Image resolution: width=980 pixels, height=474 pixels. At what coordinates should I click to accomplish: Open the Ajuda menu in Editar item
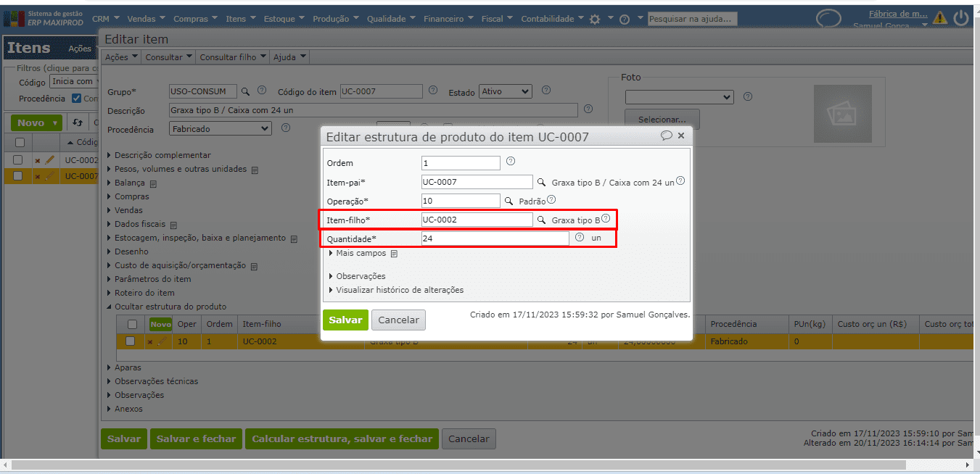point(290,57)
